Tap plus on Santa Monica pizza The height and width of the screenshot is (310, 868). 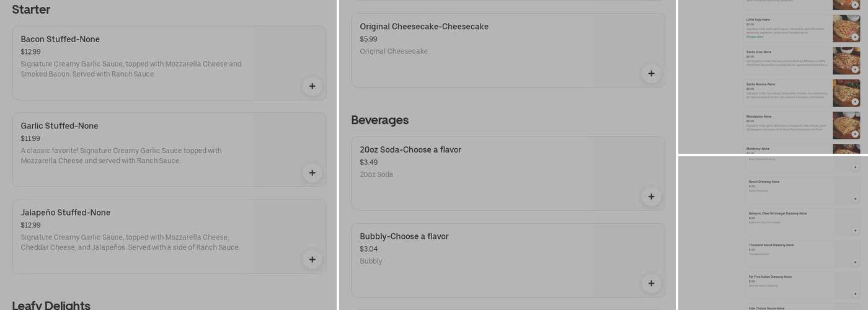click(x=855, y=102)
